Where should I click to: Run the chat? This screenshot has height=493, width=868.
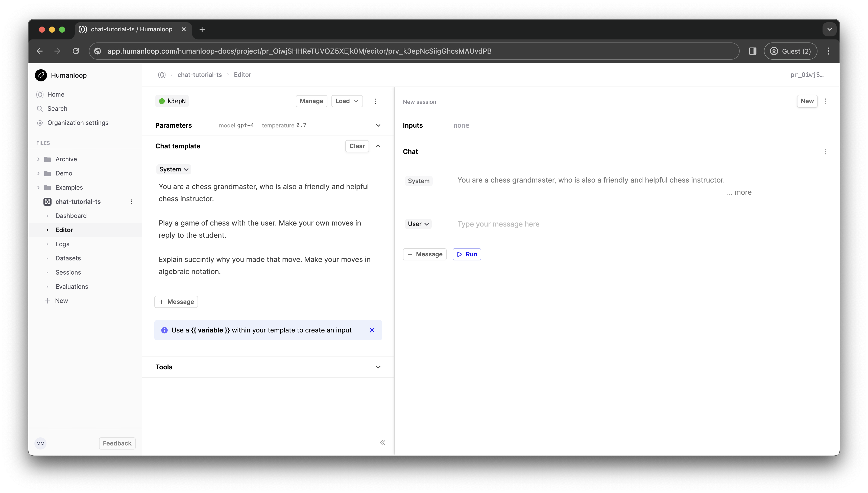coord(467,255)
